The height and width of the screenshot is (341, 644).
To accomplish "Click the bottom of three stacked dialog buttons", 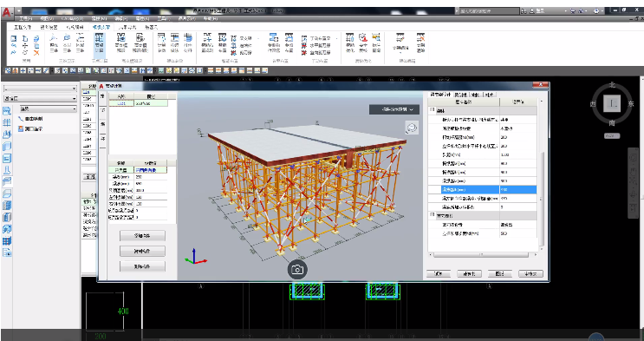I will [x=142, y=266].
